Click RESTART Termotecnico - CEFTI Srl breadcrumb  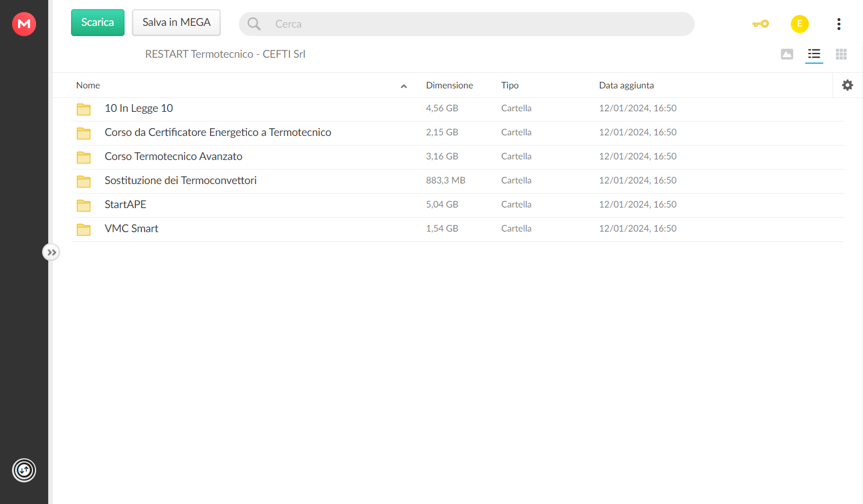pyautogui.click(x=225, y=54)
